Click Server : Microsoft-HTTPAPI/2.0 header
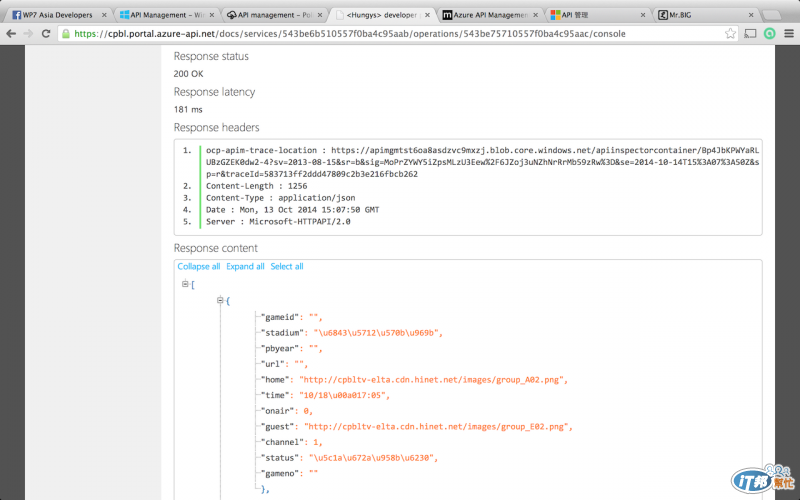Viewport: 800px width, 500px height. point(278,222)
